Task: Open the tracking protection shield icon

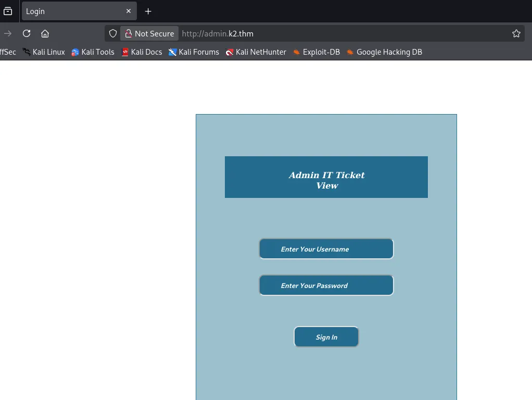Action: point(113,33)
